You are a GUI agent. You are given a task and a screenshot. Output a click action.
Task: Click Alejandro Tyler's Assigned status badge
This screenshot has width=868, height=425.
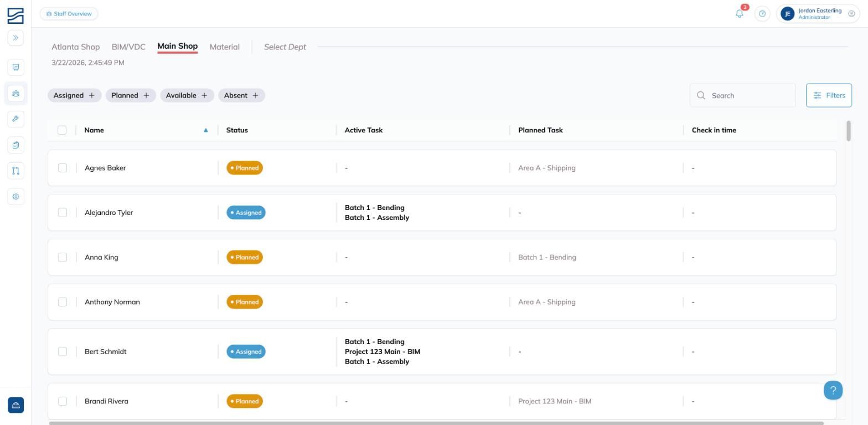pos(246,213)
